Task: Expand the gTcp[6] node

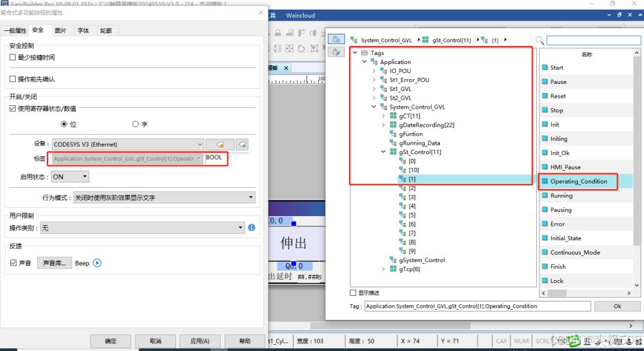Action: point(384,268)
